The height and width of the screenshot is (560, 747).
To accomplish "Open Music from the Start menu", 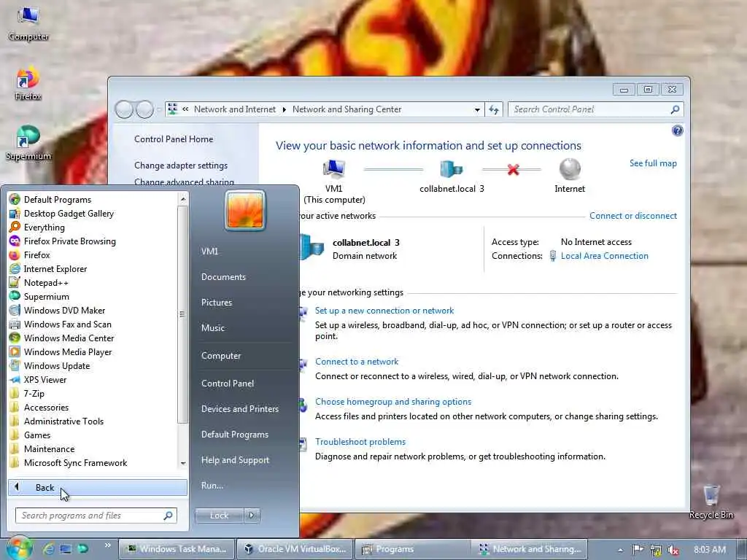I will (212, 327).
